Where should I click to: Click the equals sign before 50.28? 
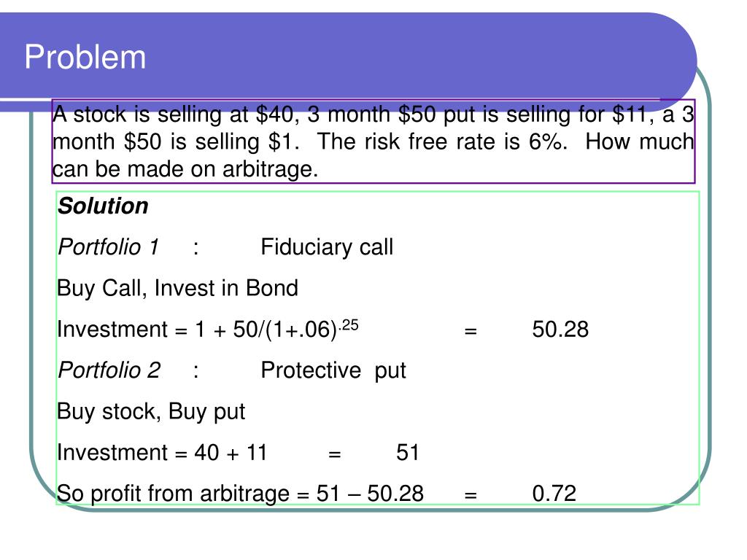click(x=471, y=331)
